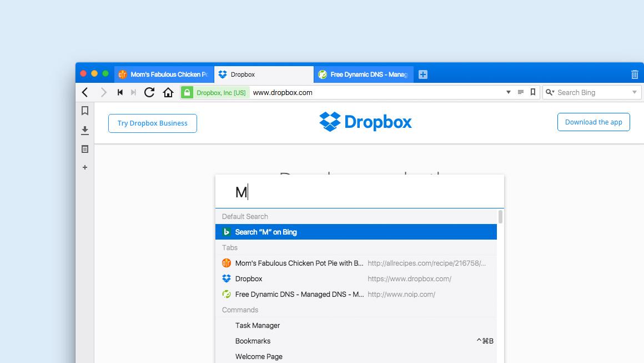Focus the Search Bing field

point(593,92)
